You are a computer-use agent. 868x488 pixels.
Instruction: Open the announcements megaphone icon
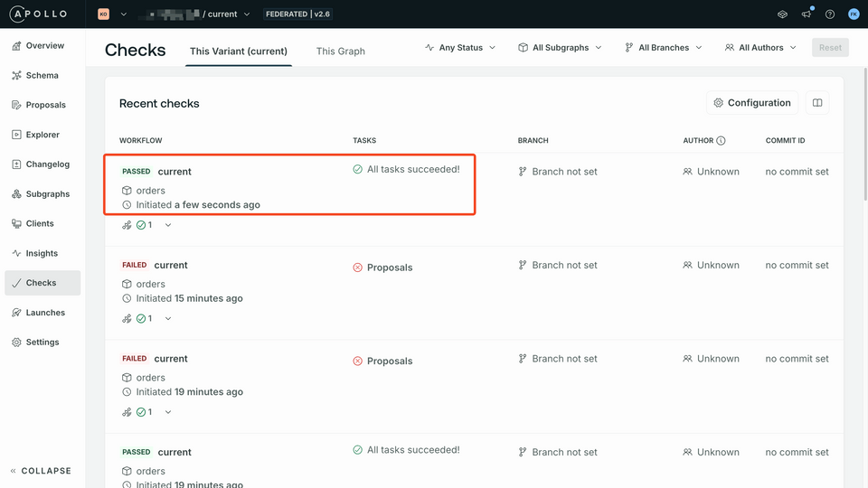pyautogui.click(x=806, y=14)
